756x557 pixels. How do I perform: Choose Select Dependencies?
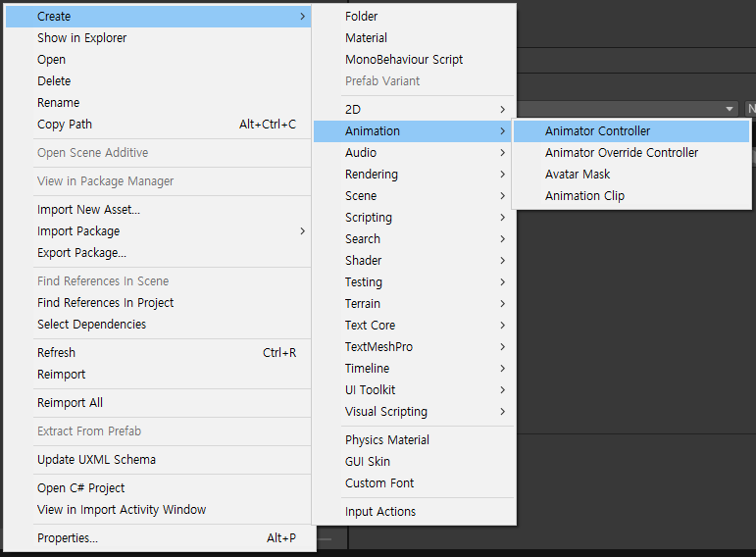click(158, 325)
